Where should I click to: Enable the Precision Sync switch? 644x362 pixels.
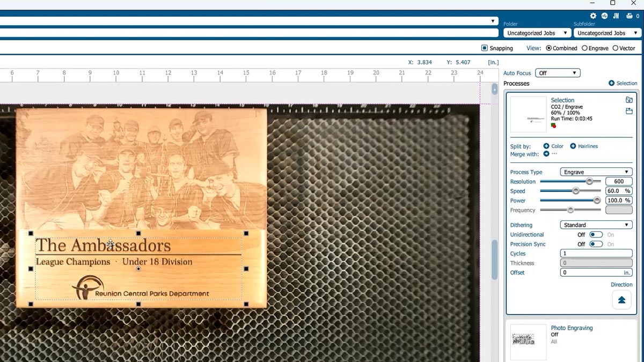[596, 244]
